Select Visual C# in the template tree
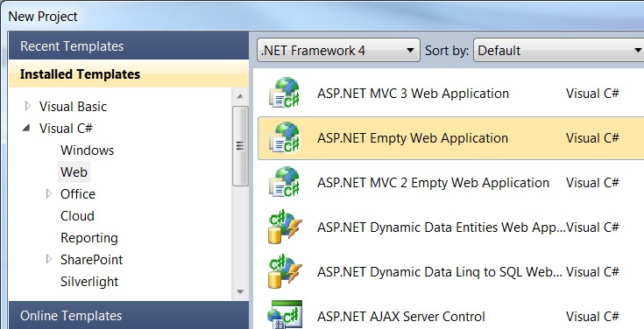 point(66,129)
